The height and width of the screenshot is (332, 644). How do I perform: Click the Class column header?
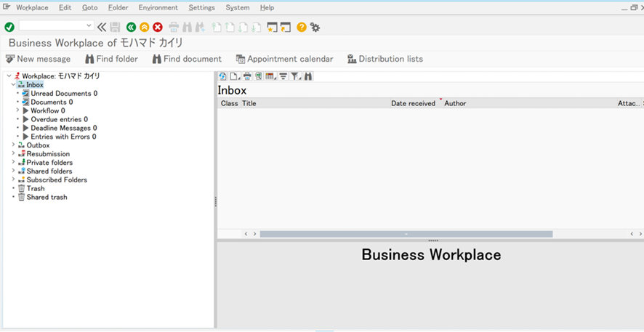229,103
